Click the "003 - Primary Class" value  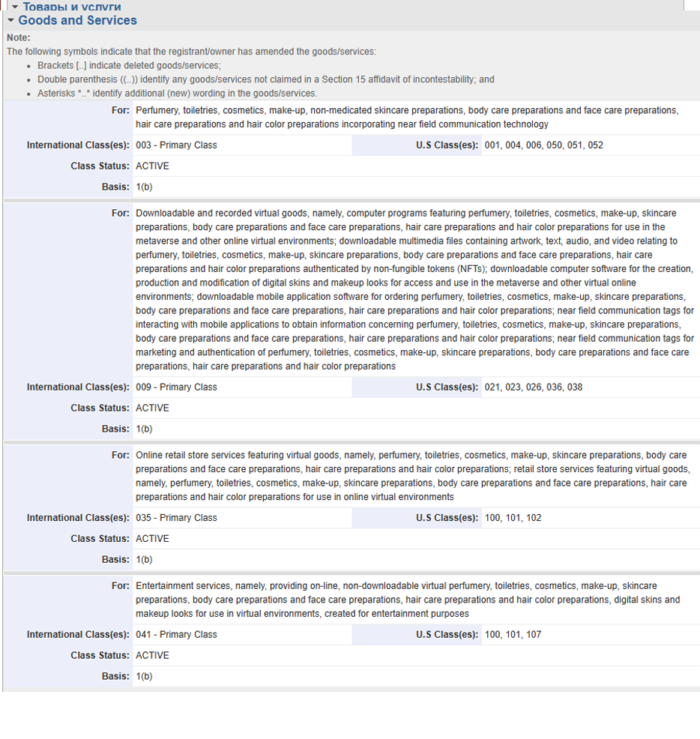click(x=176, y=145)
